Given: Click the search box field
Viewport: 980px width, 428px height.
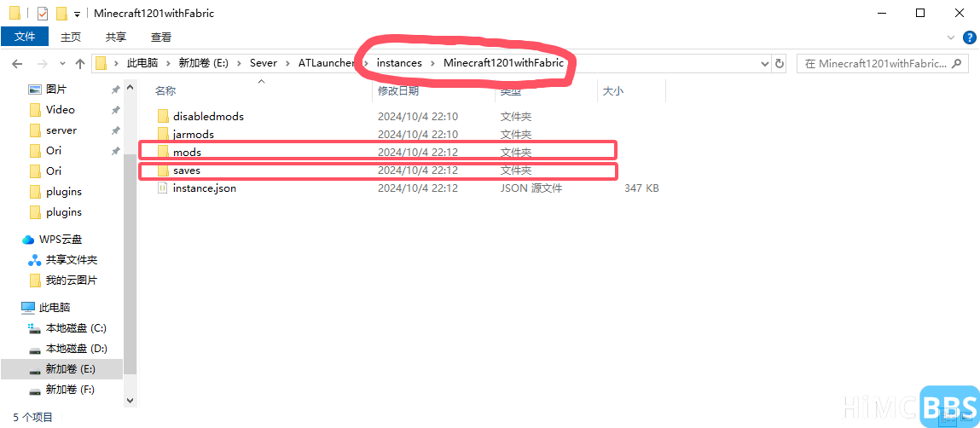Looking at the screenshot, I should point(879,64).
